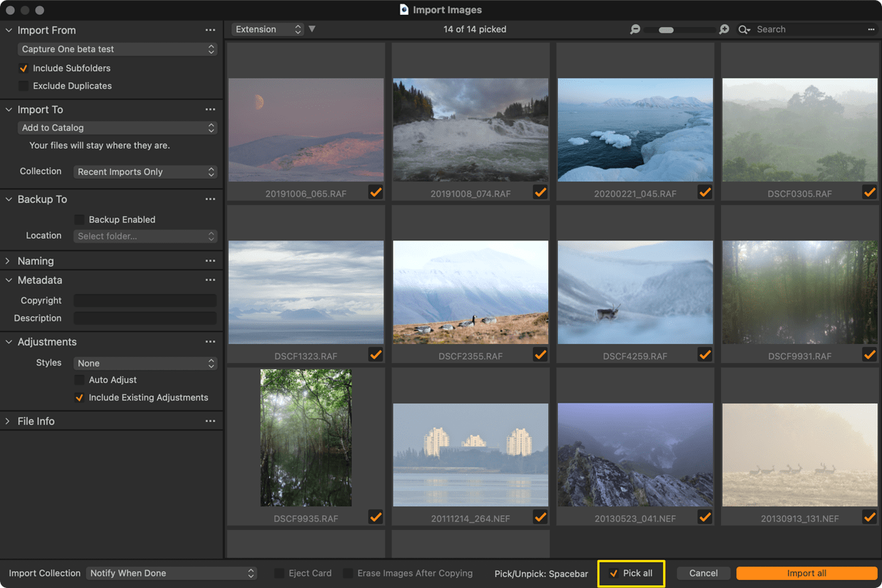Open the Styles None dropdown
882x588 pixels.
tap(146, 363)
